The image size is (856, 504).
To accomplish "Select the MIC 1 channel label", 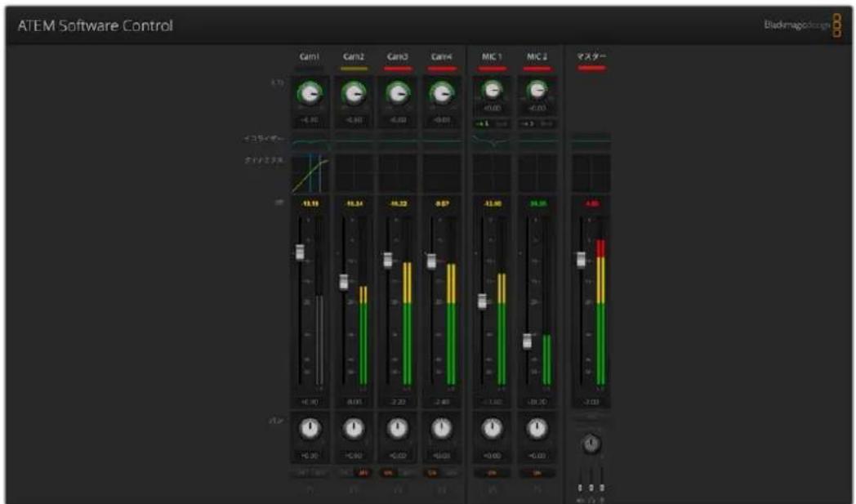I will (x=492, y=57).
